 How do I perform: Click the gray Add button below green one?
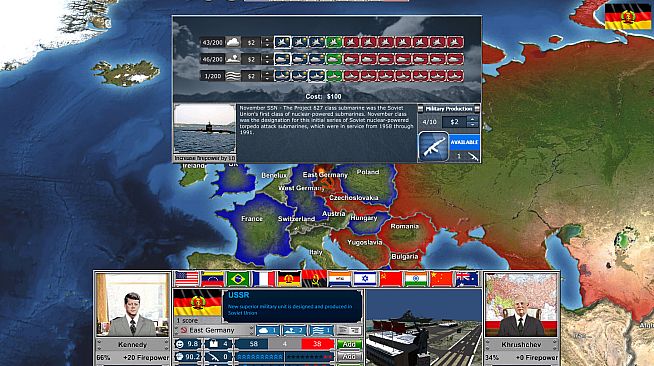click(x=349, y=357)
